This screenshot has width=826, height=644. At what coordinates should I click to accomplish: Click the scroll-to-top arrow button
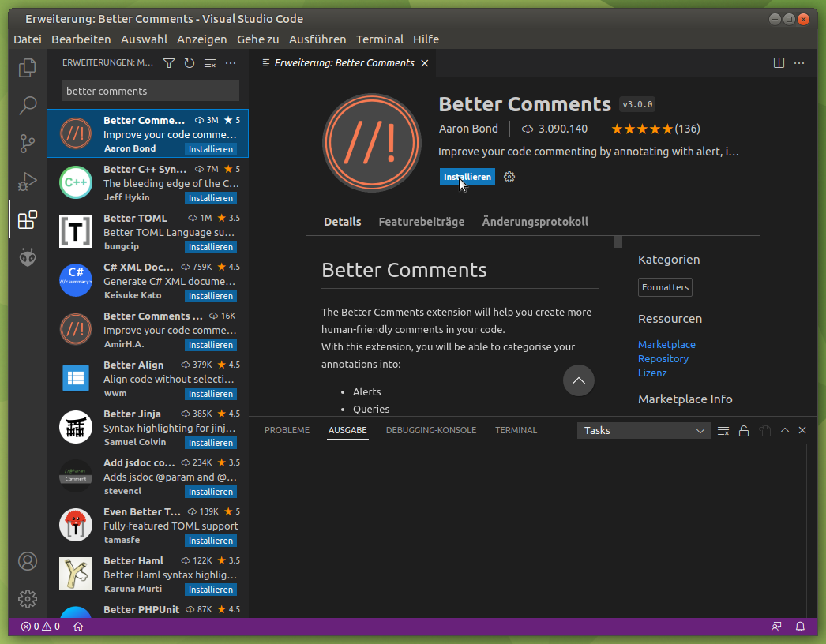coord(578,380)
